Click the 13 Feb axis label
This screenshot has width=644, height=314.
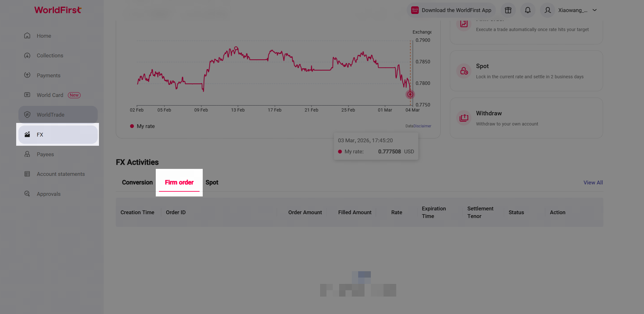[x=238, y=110]
